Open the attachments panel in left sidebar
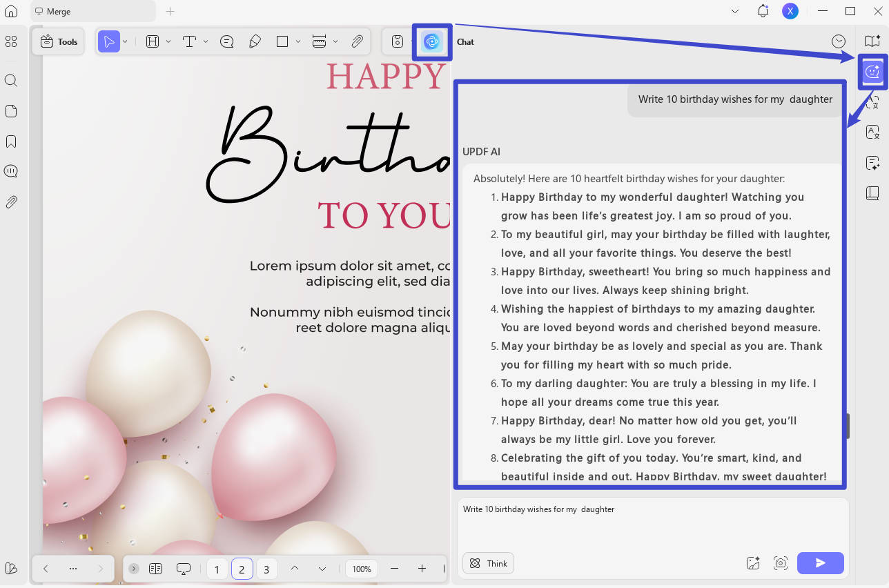The image size is (889, 588). point(11,202)
